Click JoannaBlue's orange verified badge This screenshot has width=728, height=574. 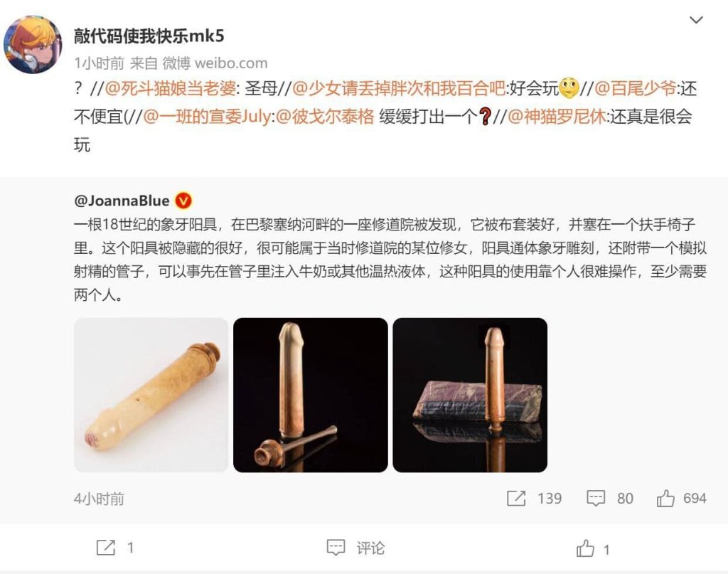tap(183, 201)
